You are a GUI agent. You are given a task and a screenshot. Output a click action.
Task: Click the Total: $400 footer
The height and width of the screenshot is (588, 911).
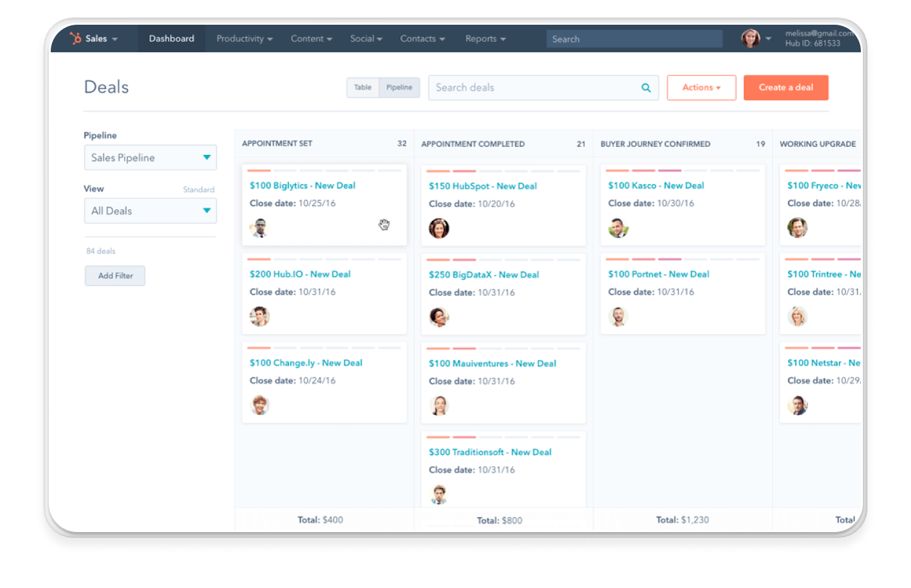[320, 520]
